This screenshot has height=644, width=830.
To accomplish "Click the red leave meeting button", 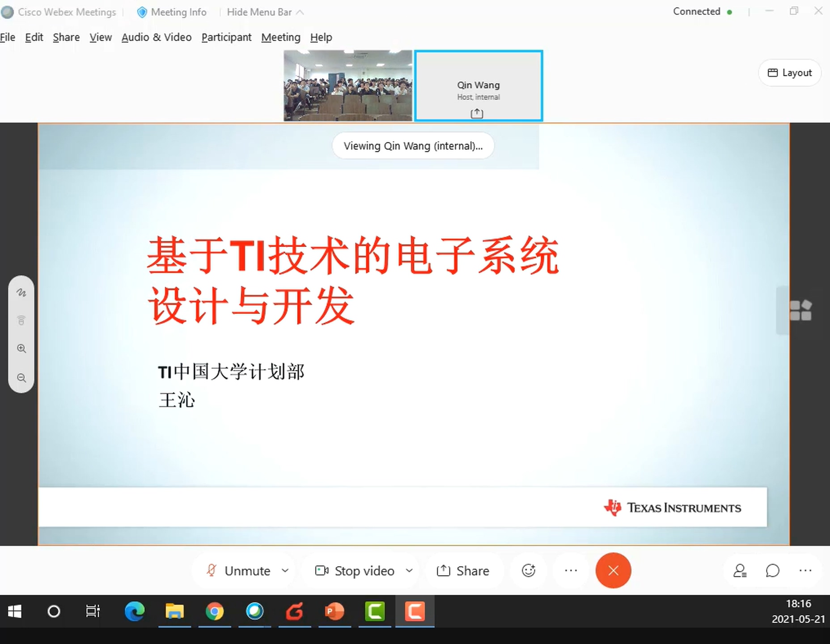I will (x=613, y=571).
